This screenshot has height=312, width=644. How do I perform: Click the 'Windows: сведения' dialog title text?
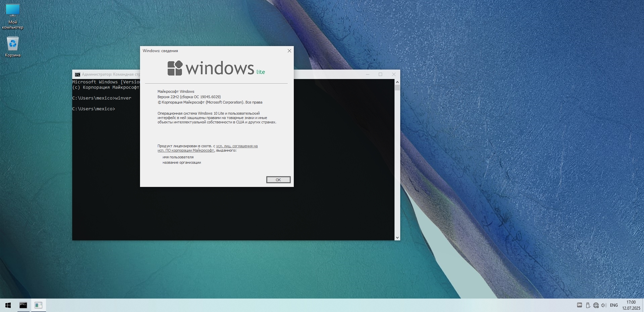(160, 51)
